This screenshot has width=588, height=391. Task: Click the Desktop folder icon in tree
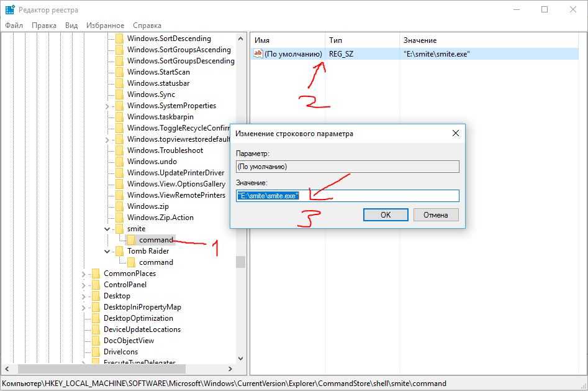click(96, 296)
